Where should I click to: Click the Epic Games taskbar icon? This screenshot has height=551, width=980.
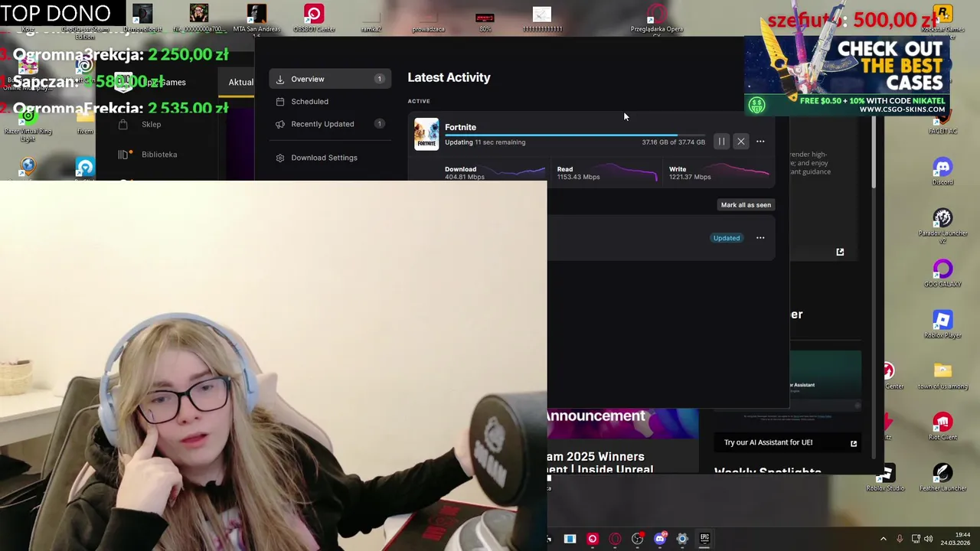[x=704, y=539]
